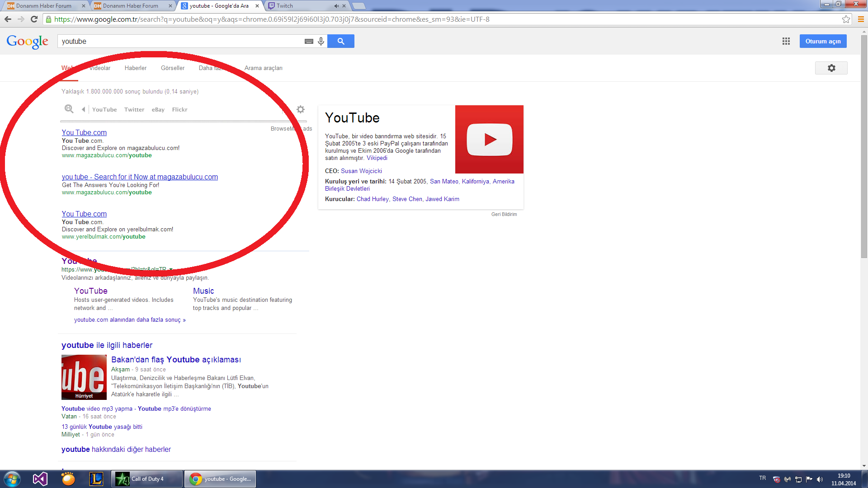Open the Bakan'dan flaş Youtube açıklaması headline
Viewport: 868px width, 488px height.
point(176,360)
